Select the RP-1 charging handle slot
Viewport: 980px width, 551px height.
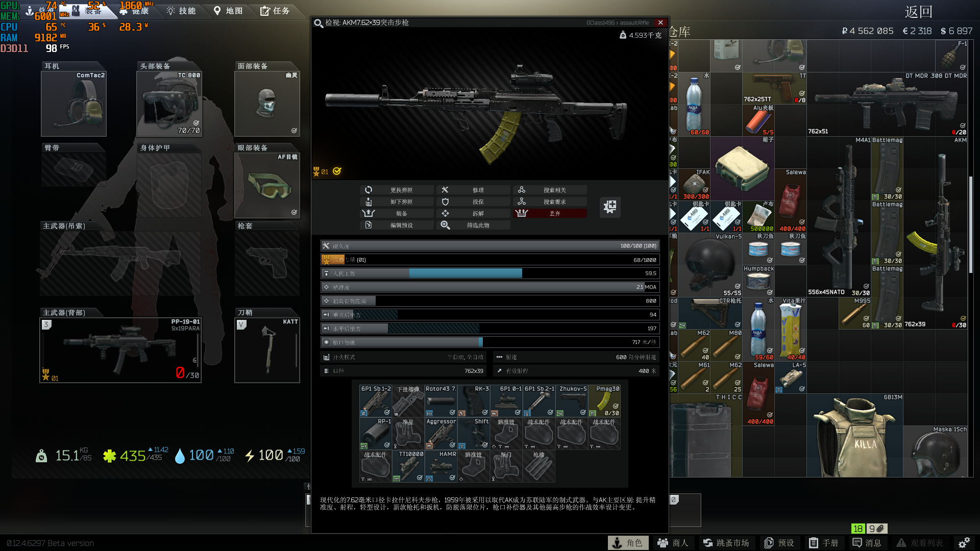click(376, 434)
